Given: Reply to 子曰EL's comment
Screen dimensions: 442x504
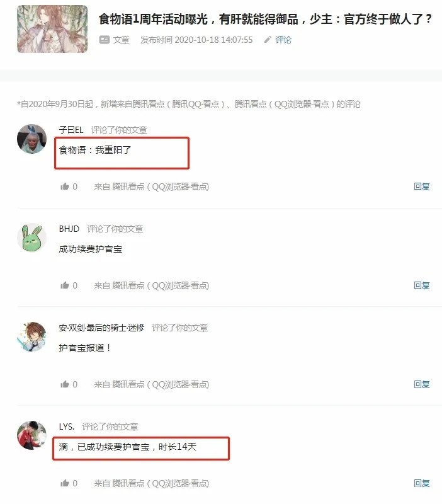Looking at the screenshot, I should 421,186.
